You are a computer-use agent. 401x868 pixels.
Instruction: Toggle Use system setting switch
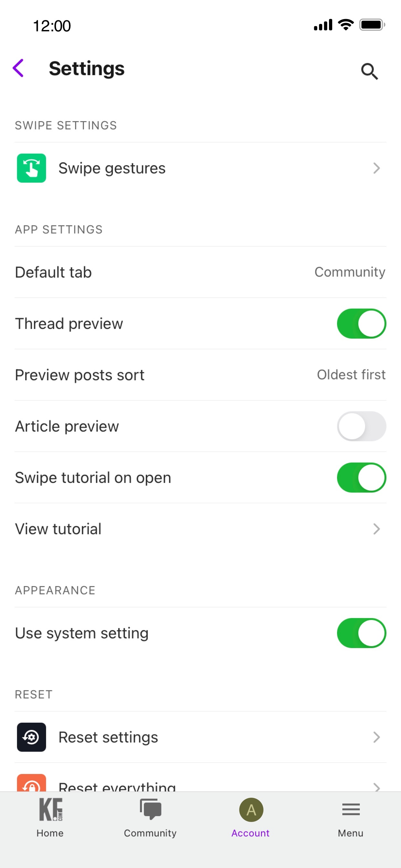point(361,633)
